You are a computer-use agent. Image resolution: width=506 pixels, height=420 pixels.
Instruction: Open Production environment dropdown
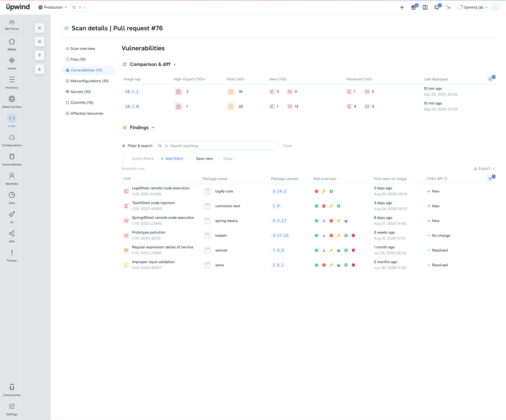point(53,8)
